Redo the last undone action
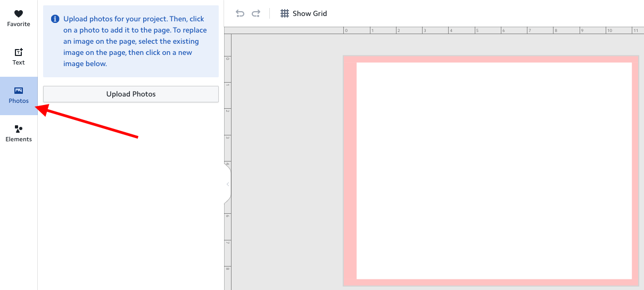The height and width of the screenshot is (290, 644). (x=256, y=13)
